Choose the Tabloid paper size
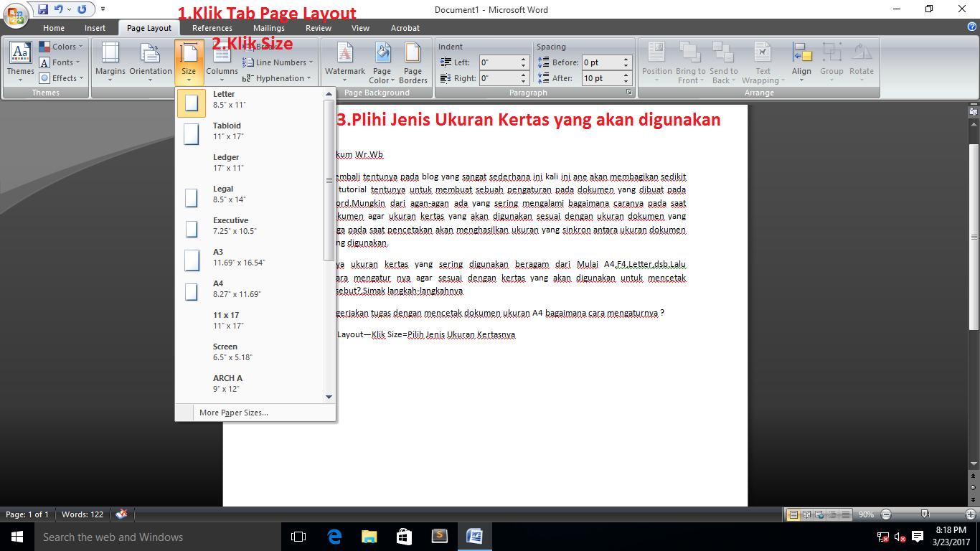The image size is (980, 551). tap(250, 132)
